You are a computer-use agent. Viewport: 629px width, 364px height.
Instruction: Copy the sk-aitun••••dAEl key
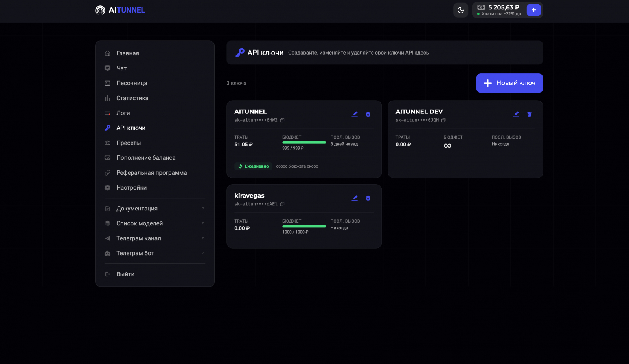point(282,204)
